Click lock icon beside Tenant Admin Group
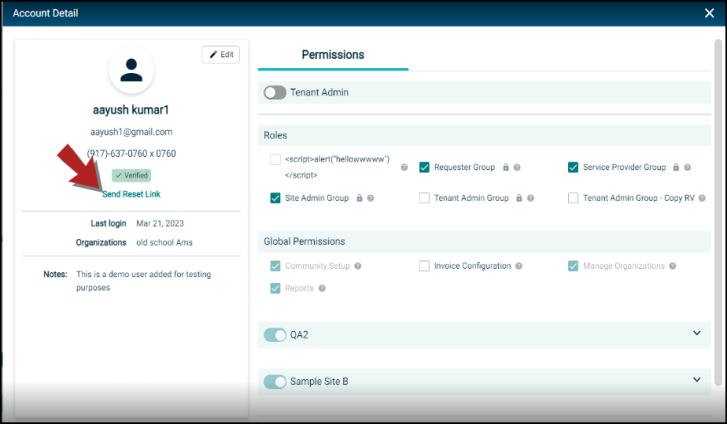 click(519, 198)
